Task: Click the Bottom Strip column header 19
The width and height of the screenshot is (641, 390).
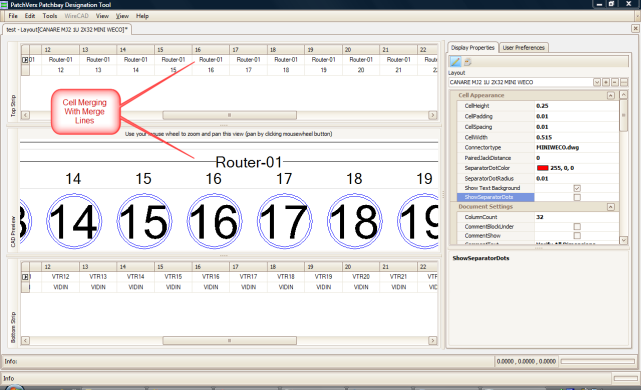Action: click(323, 267)
